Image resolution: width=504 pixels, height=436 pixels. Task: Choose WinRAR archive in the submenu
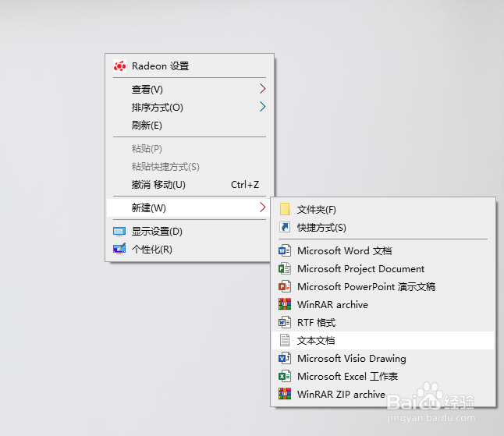[x=383, y=305]
